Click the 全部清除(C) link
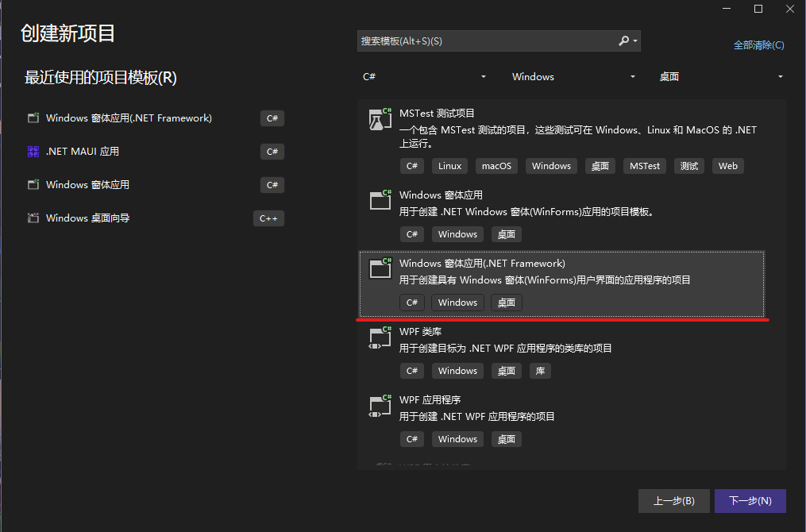 [x=758, y=45]
